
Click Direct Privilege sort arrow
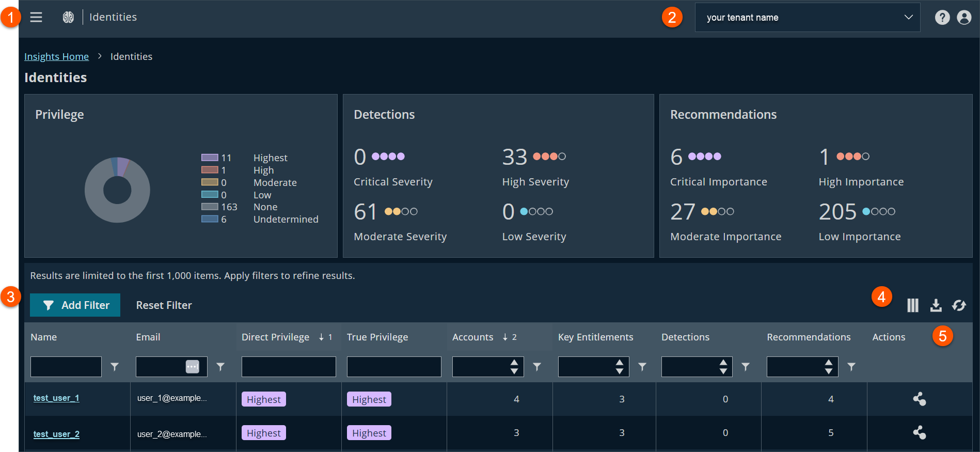pyautogui.click(x=321, y=337)
